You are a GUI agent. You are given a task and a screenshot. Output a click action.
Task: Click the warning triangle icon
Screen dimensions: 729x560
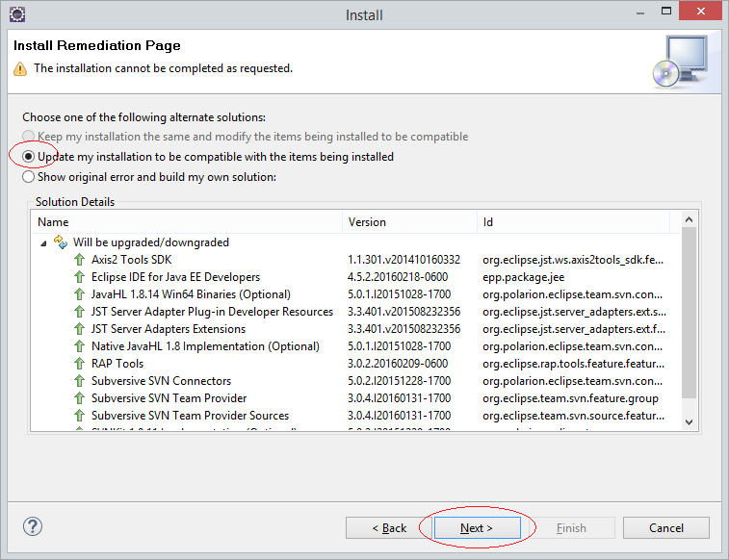pos(20,68)
